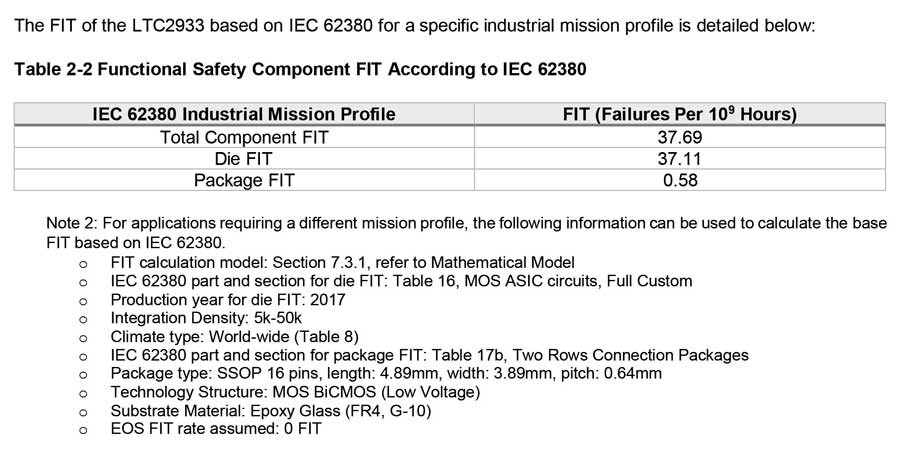Click the Table 16 MOS ASIC circuits line

[x=401, y=281]
